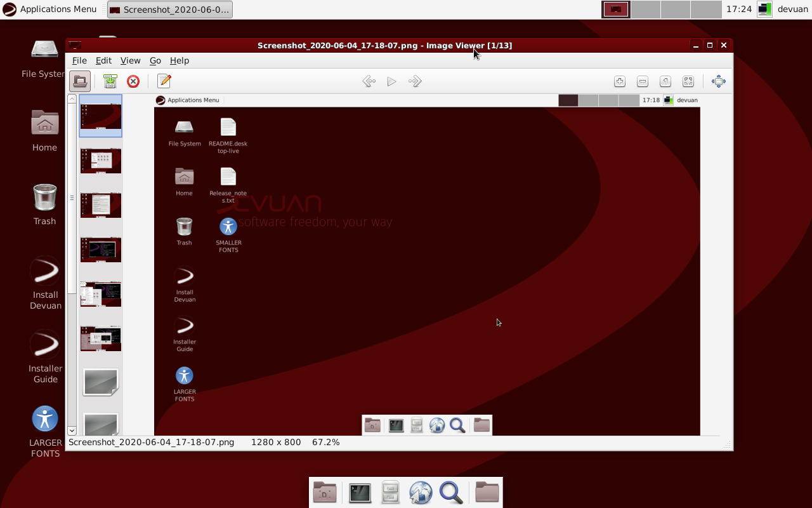Zoom out using the minus icon
812x508 pixels.
(643, 81)
